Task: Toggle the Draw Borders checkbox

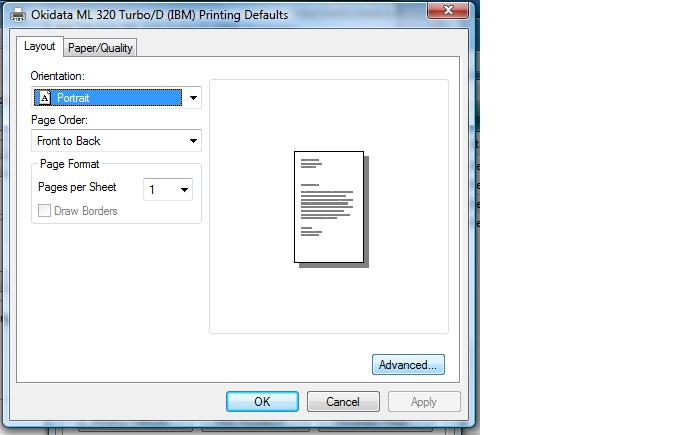Action: point(44,211)
